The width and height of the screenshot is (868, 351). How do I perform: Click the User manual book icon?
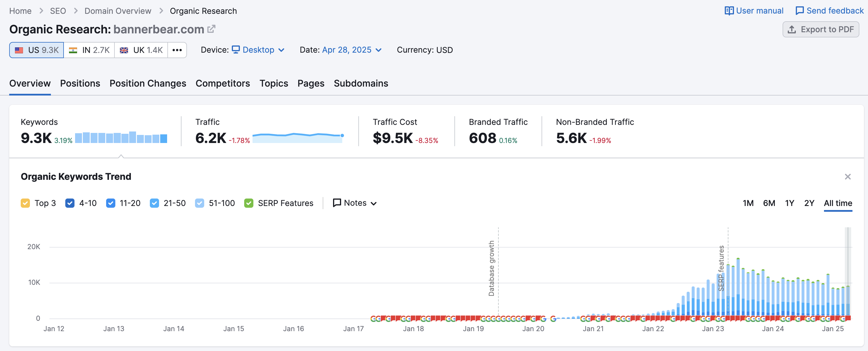click(x=729, y=11)
